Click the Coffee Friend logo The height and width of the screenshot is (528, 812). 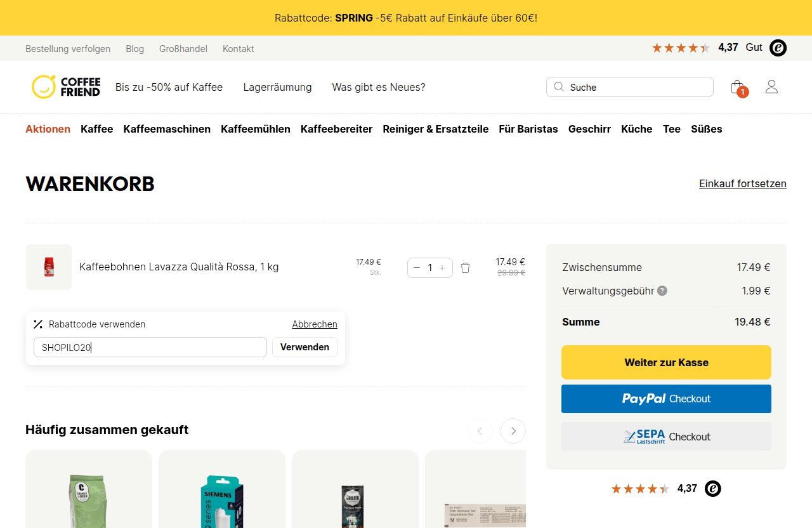[66, 87]
